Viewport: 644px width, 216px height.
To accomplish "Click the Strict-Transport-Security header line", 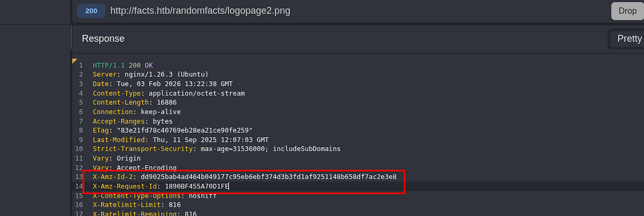I will point(216,149).
